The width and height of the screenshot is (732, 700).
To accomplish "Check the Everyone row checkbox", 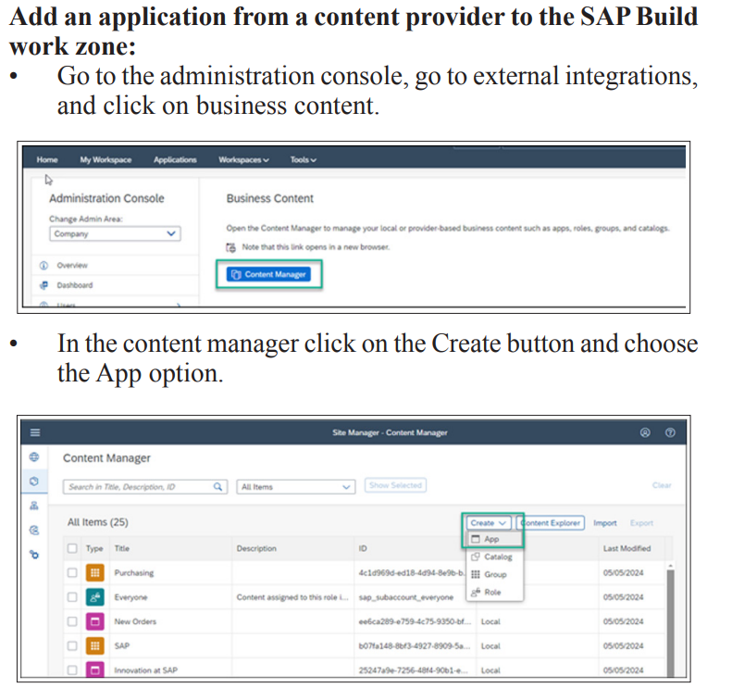I will tap(72, 597).
